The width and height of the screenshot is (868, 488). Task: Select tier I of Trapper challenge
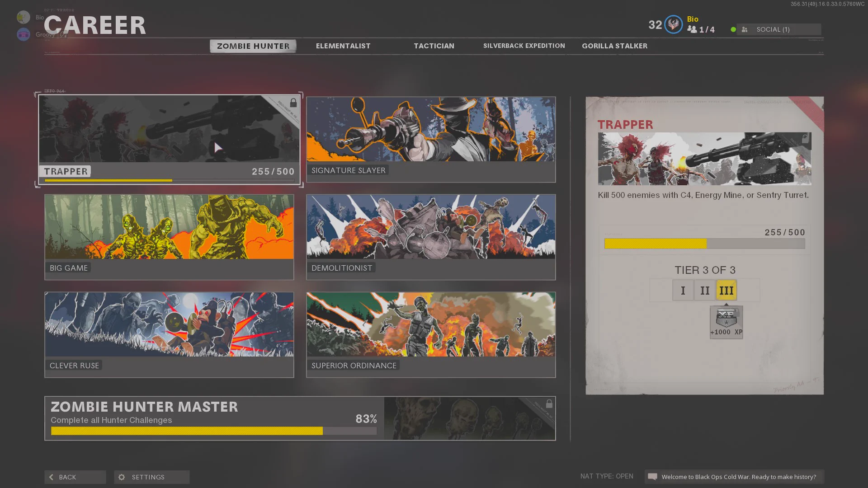point(683,290)
